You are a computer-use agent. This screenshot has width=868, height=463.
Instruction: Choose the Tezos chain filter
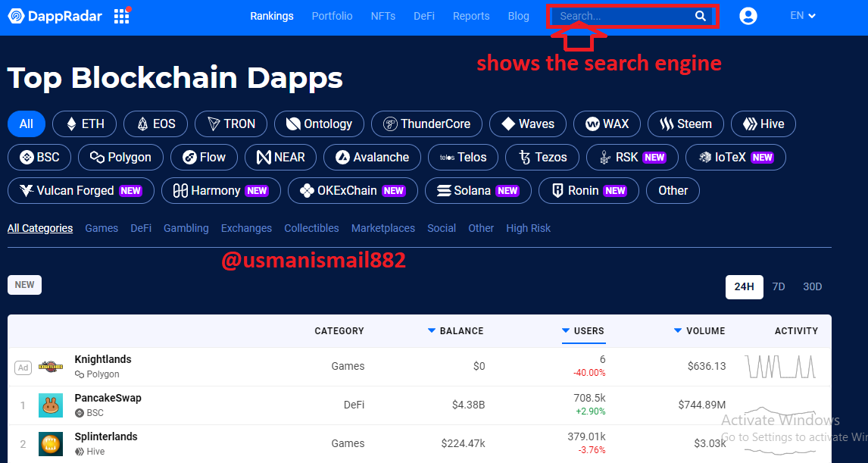pyautogui.click(x=542, y=158)
